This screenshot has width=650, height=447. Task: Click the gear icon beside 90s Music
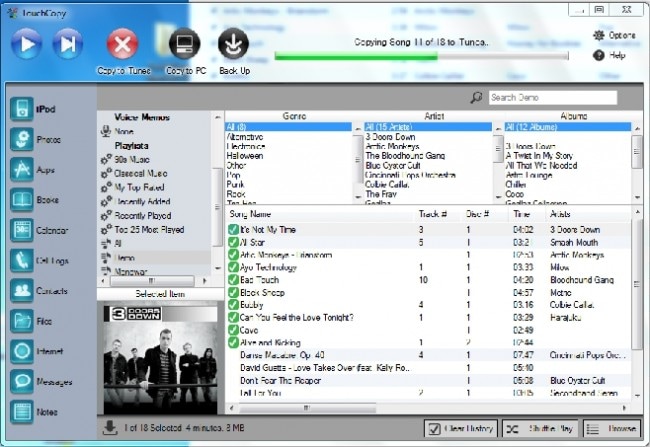point(106,160)
